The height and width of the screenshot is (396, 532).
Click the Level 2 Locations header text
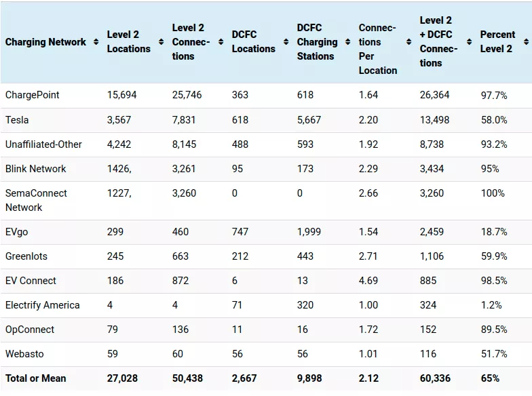[129, 42]
